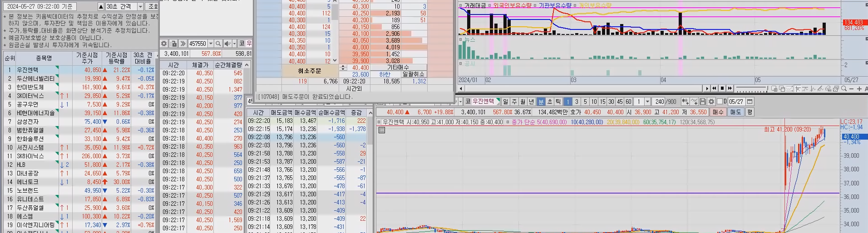This screenshot has width=868, height=233.
Task: Click the magnifier zoom icon in upper chart toolbar
Action: click(844, 88)
